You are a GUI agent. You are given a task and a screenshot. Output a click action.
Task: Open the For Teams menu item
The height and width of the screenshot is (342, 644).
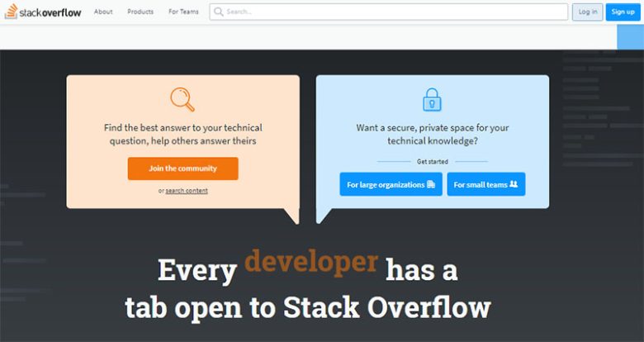pos(183,12)
